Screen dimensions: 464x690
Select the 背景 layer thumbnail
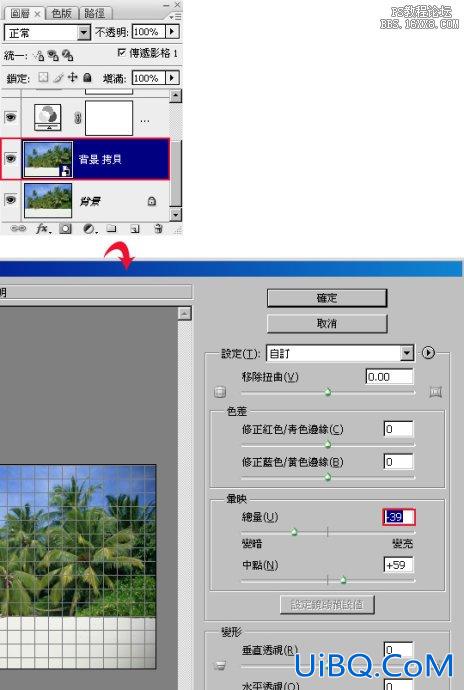48,201
